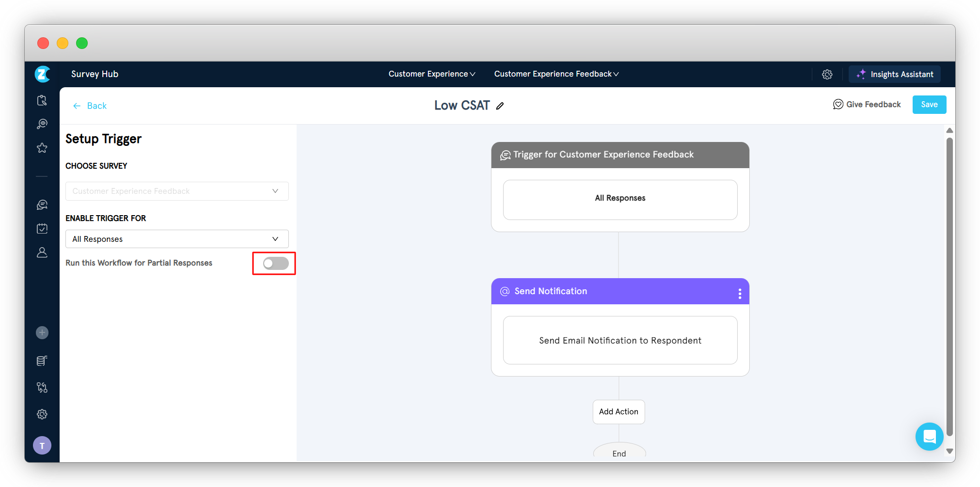Launch the Insights Assistant
The image size is (980, 487).
point(894,74)
